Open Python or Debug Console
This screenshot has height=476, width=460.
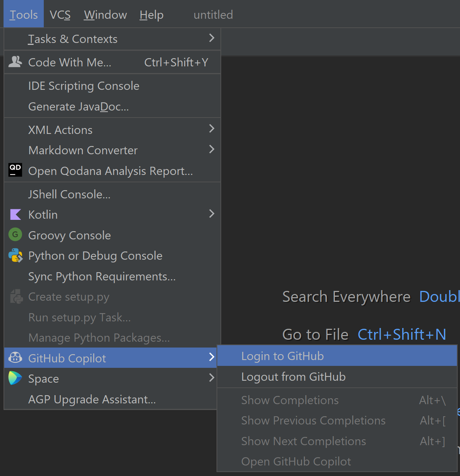pos(112,256)
